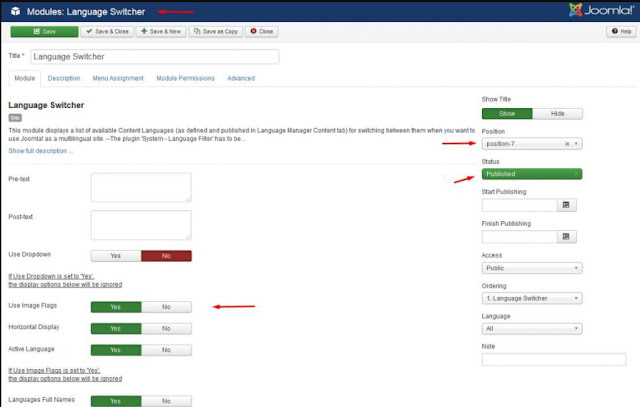This screenshot has width=640, height=407.
Task: Set Use Dropdown to No
Action: [166, 256]
